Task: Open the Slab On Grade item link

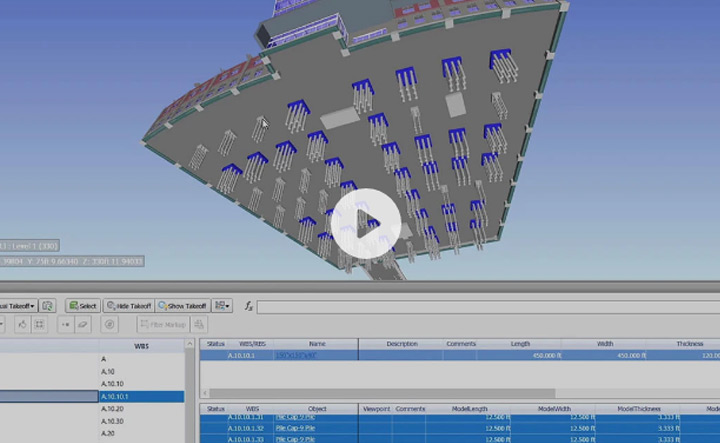Action: [302, 355]
